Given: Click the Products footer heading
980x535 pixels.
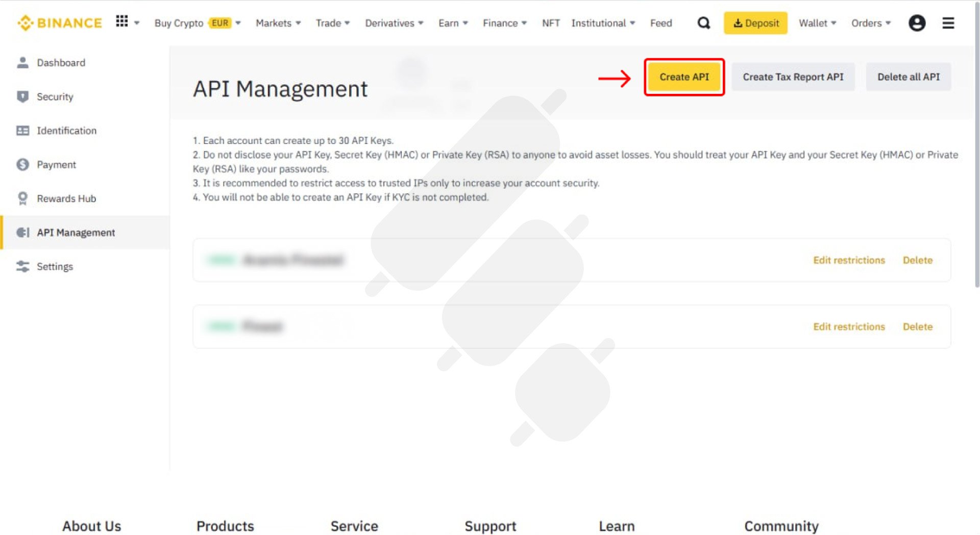Looking at the screenshot, I should click(225, 526).
